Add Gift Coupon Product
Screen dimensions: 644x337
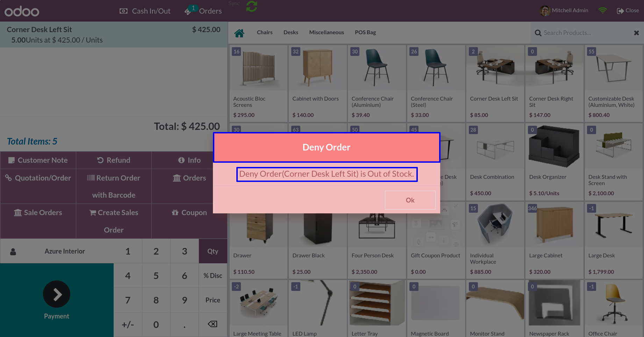(x=436, y=246)
